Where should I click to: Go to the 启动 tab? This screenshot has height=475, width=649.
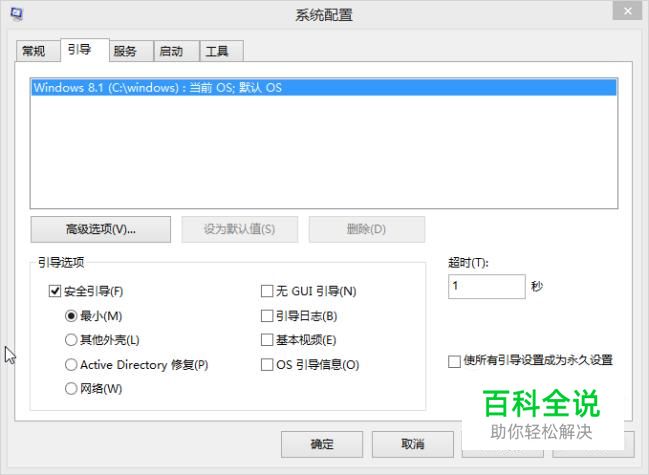tap(176, 51)
